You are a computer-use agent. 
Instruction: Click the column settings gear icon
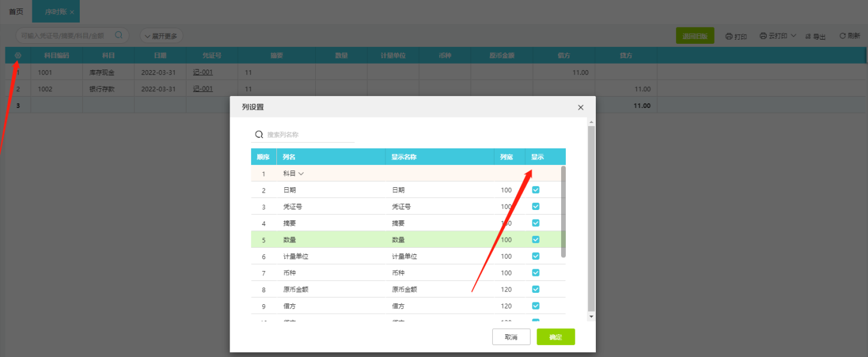coord(17,56)
